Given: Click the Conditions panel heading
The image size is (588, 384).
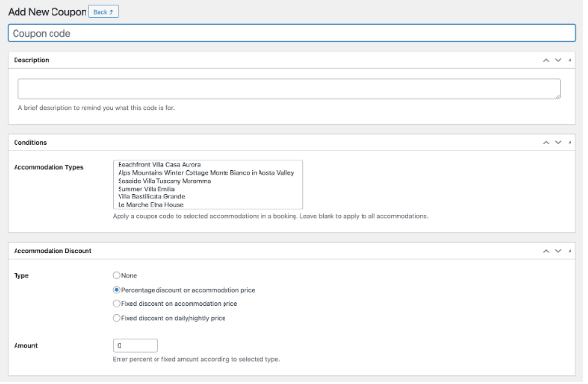Looking at the screenshot, I should 30,143.
